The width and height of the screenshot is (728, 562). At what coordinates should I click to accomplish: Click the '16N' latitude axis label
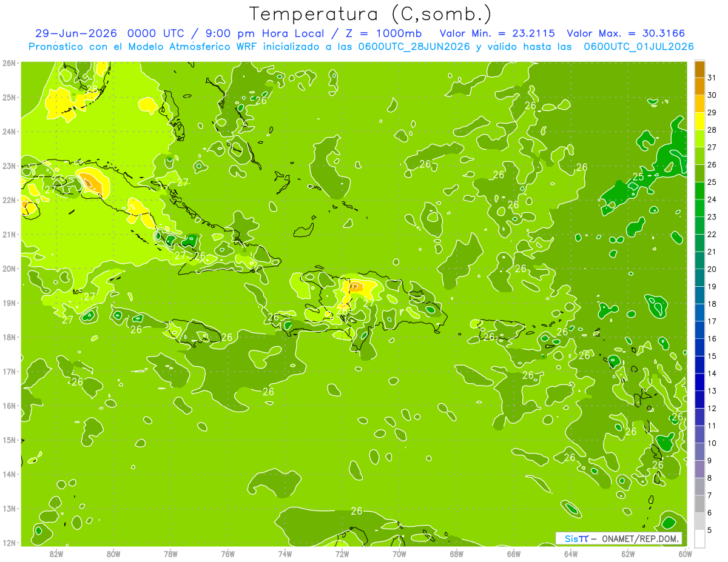[9, 406]
